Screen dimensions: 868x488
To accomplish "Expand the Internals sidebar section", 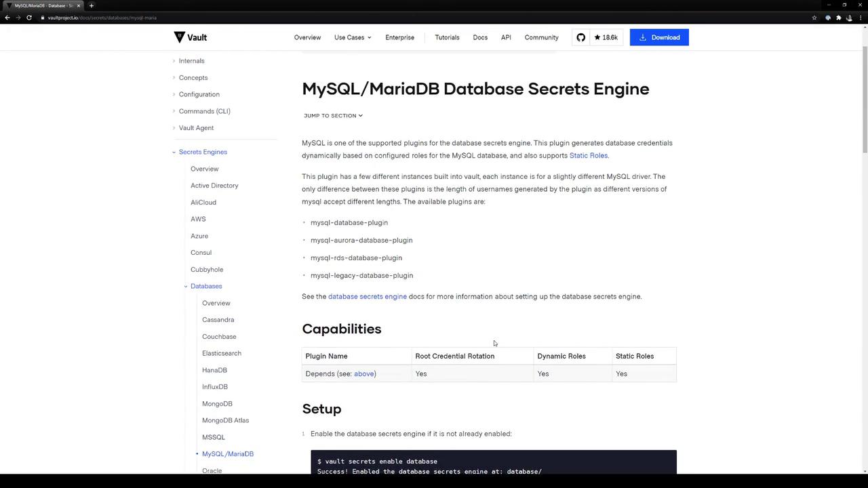I will point(191,61).
